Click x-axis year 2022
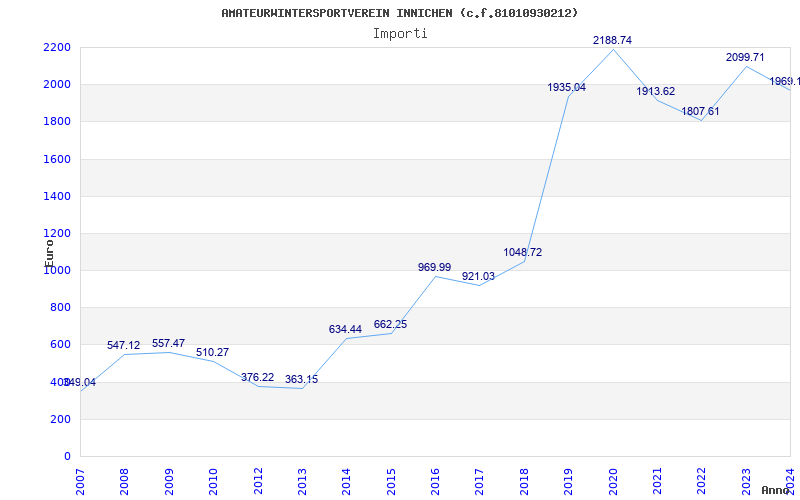800x500 pixels. click(x=702, y=481)
